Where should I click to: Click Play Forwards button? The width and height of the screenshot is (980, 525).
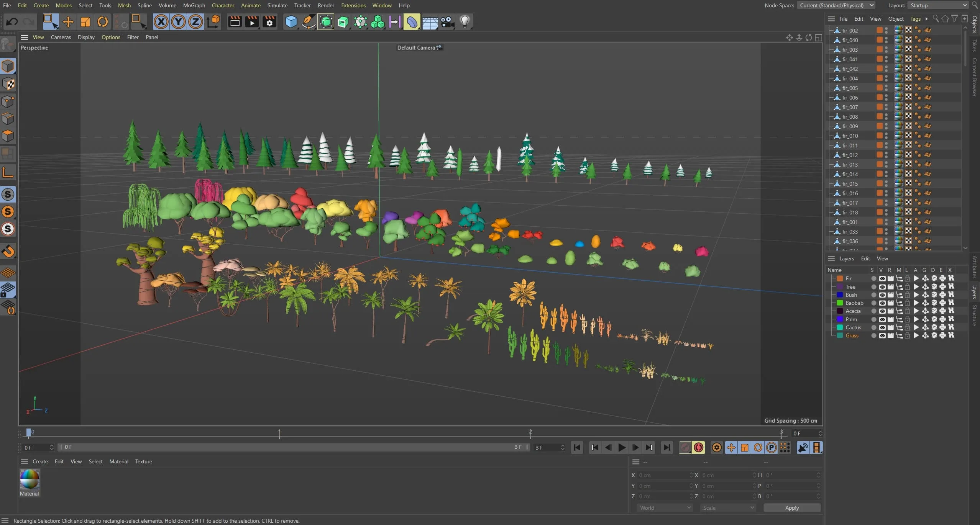(x=622, y=447)
